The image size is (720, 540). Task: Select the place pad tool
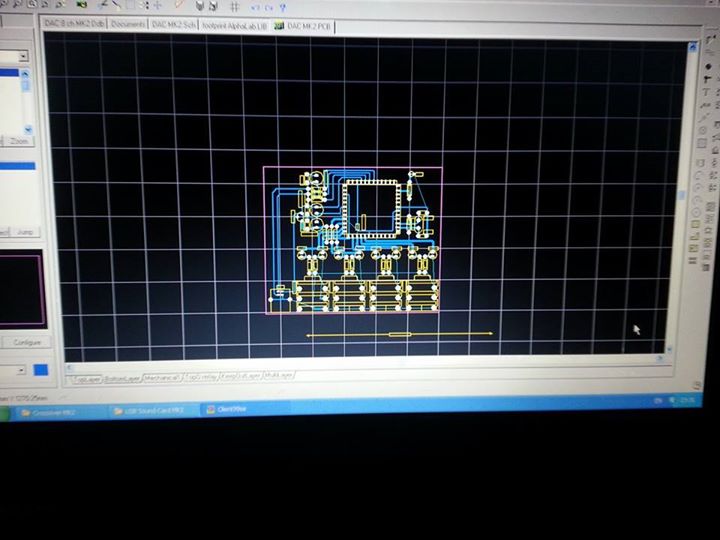[708, 67]
